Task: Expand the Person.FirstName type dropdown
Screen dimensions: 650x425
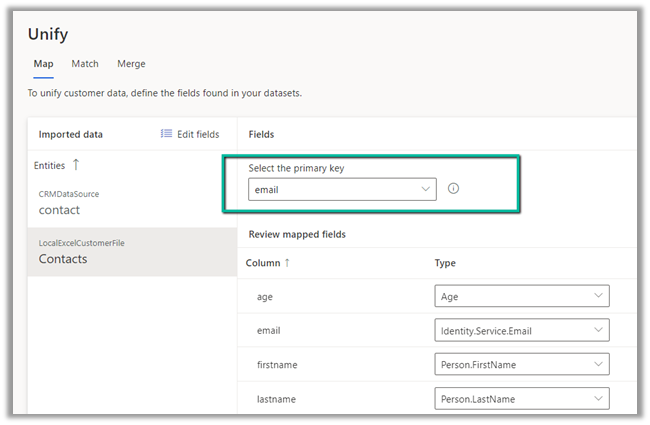Action: tap(522, 365)
